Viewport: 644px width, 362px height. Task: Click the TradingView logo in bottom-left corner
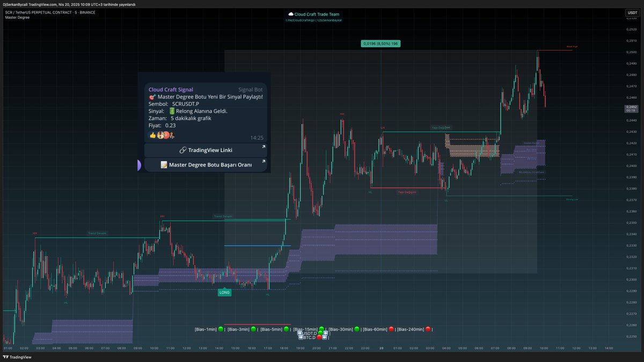[x=17, y=357]
